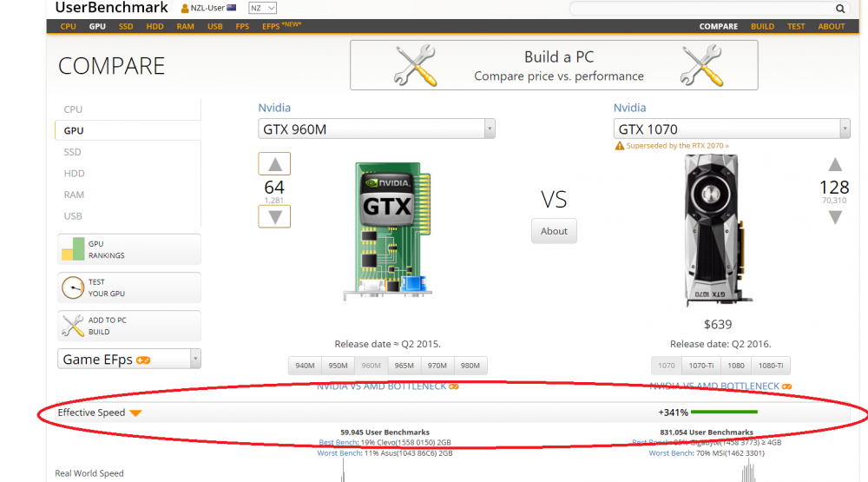Open the UserBenchmark logo homepage link
The width and height of the screenshot is (868, 482).
point(111,8)
